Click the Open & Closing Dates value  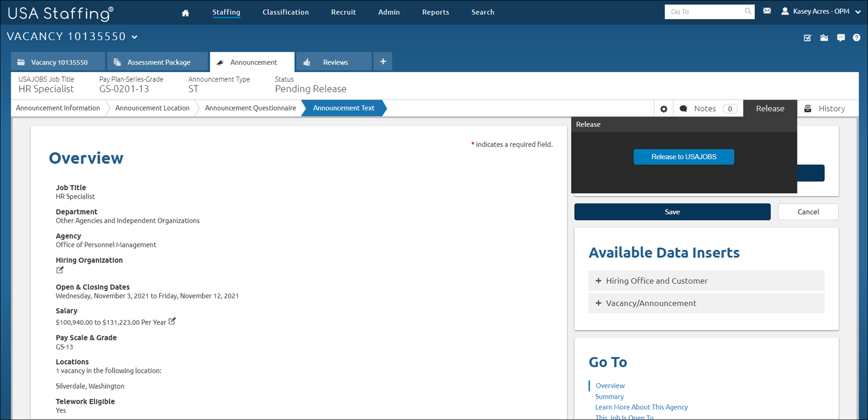[147, 296]
